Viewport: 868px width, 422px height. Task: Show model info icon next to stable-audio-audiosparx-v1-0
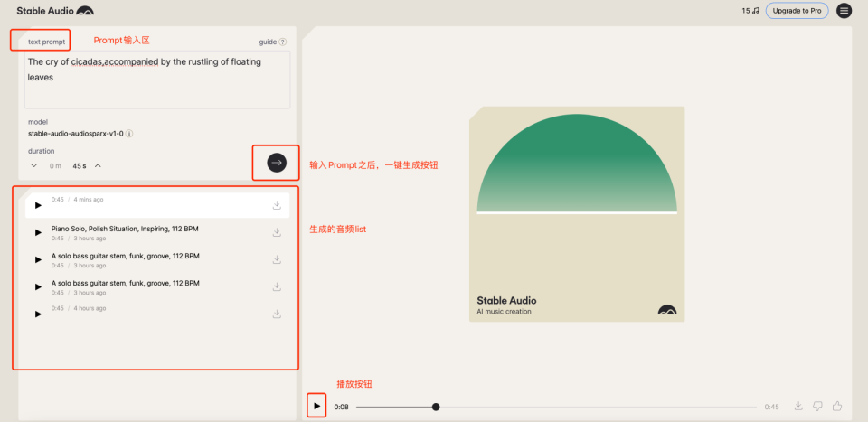[129, 134]
